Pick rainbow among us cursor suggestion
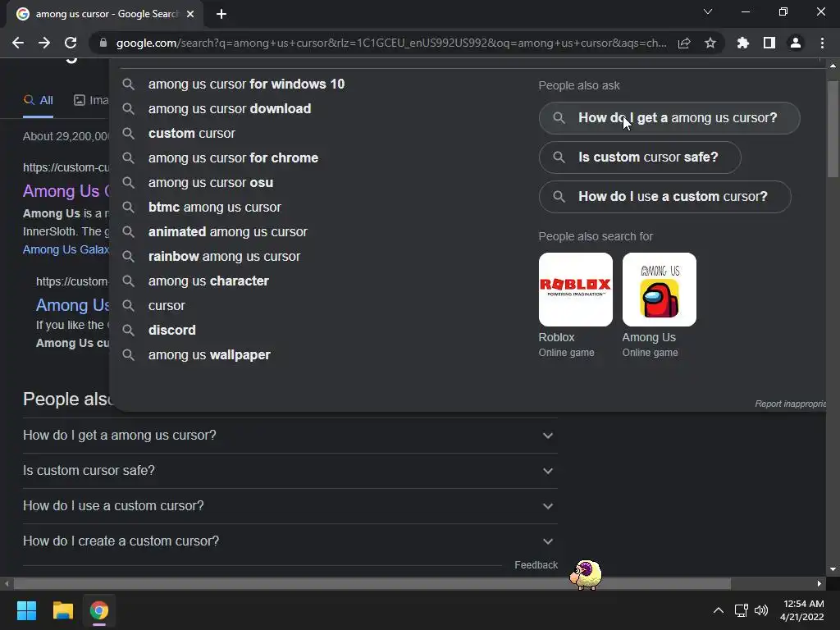The height and width of the screenshot is (630, 840). point(224,257)
